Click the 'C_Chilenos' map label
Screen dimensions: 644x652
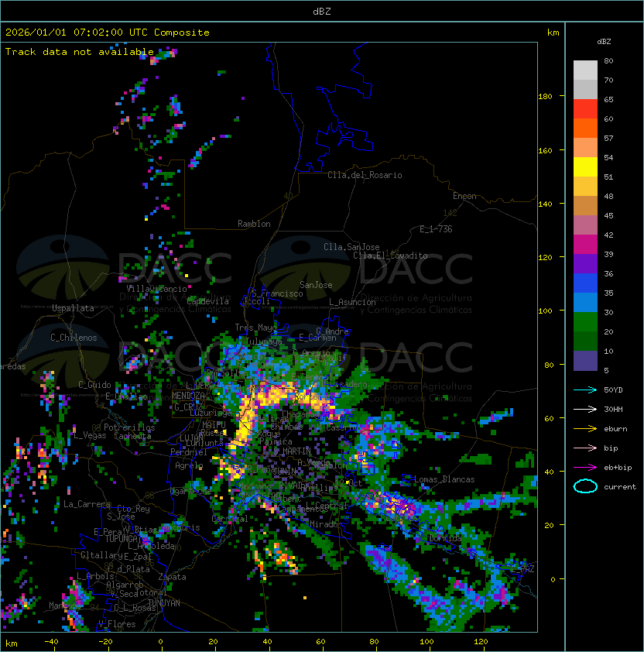[74, 338]
